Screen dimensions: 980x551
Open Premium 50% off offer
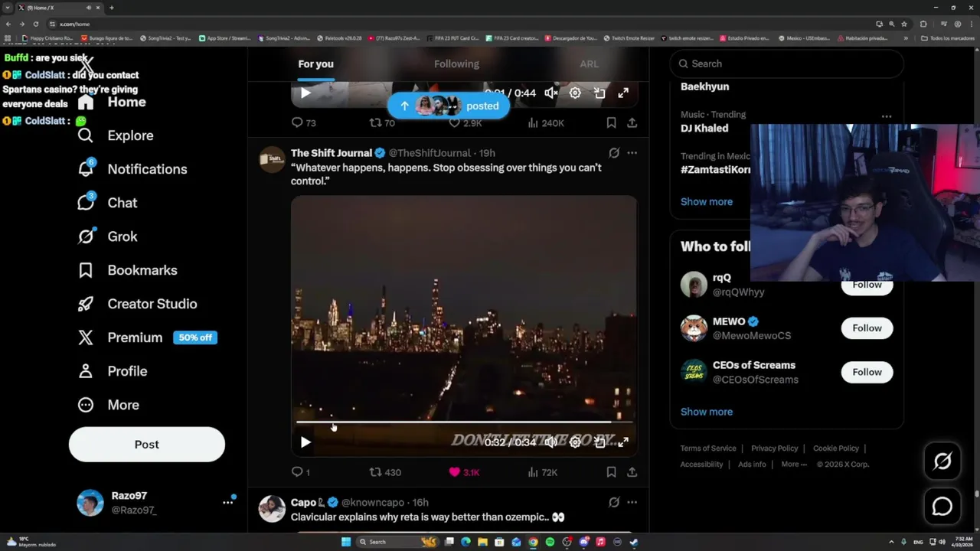[147, 337]
